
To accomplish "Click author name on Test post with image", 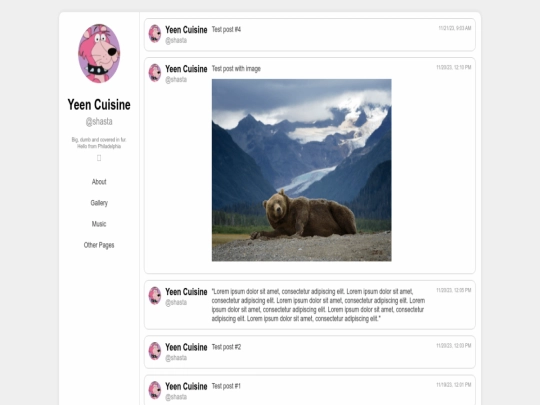I will (x=186, y=69).
